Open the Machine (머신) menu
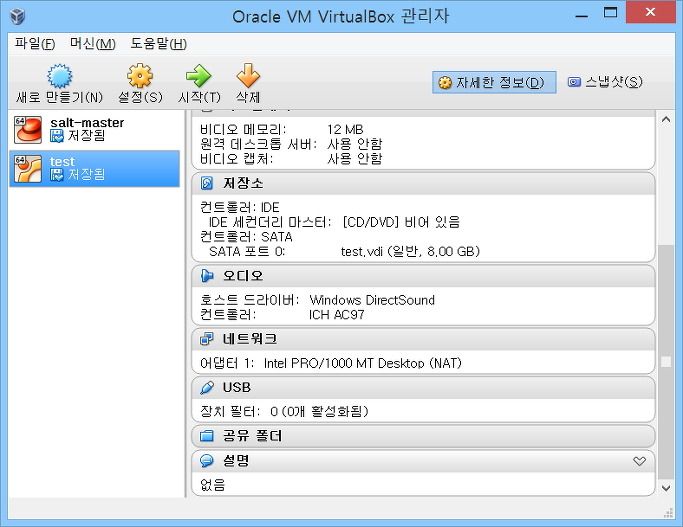The image size is (683, 527). (93, 44)
